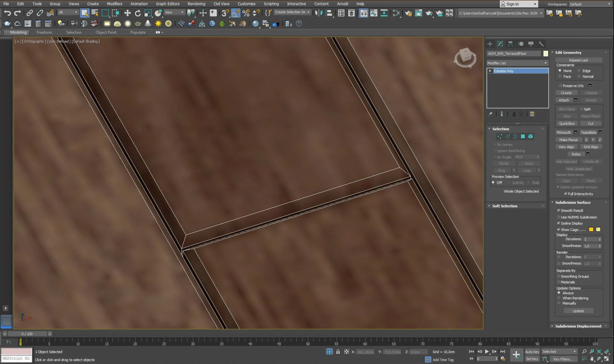Expand the Subdivision Displacement rollout

(578, 326)
